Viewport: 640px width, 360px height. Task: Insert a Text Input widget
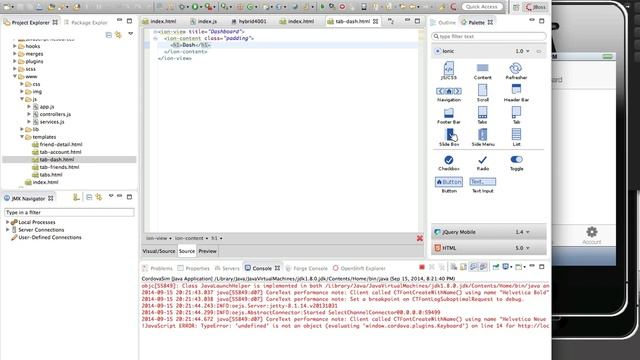482,185
